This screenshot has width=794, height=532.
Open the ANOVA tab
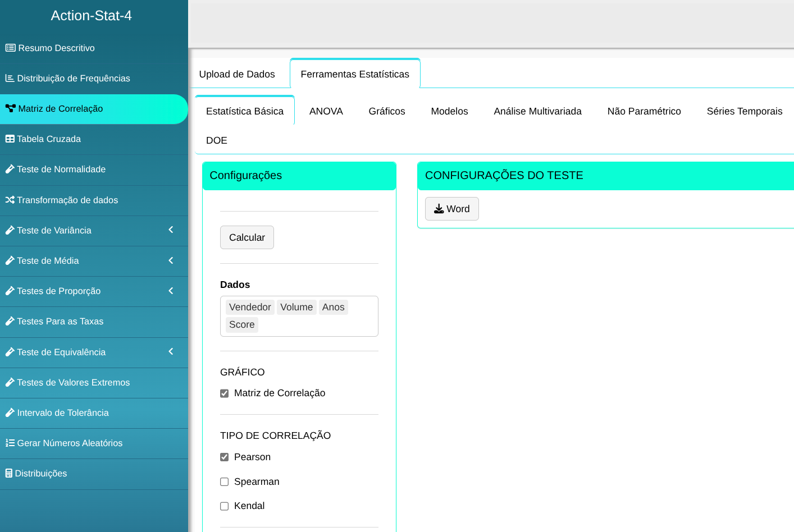point(326,111)
